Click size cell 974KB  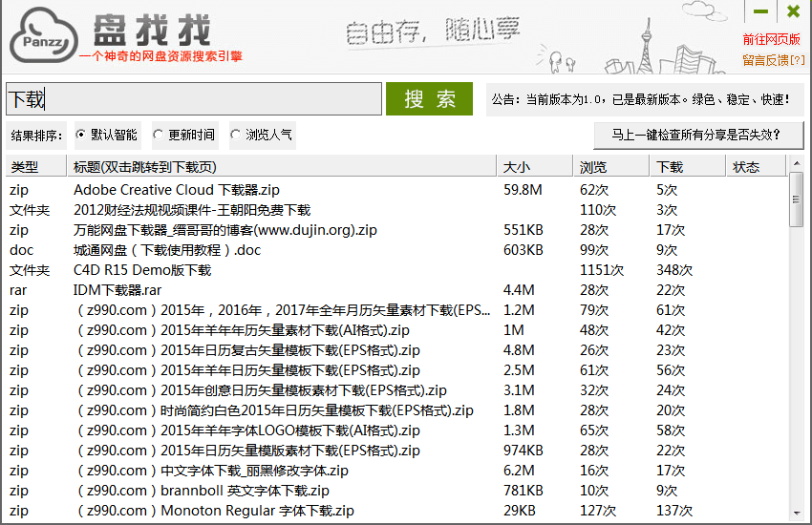pos(524,451)
